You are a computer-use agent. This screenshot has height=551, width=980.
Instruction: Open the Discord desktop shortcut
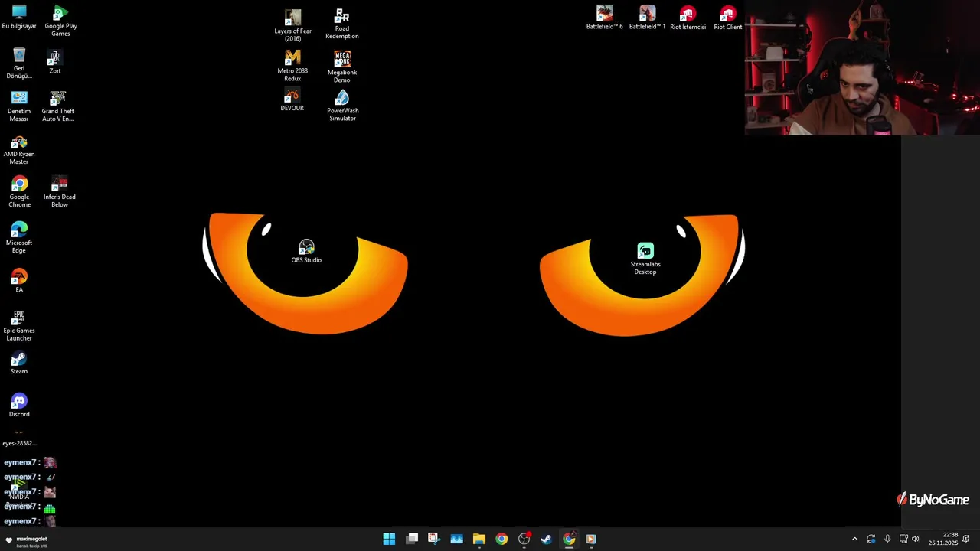pyautogui.click(x=19, y=406)
